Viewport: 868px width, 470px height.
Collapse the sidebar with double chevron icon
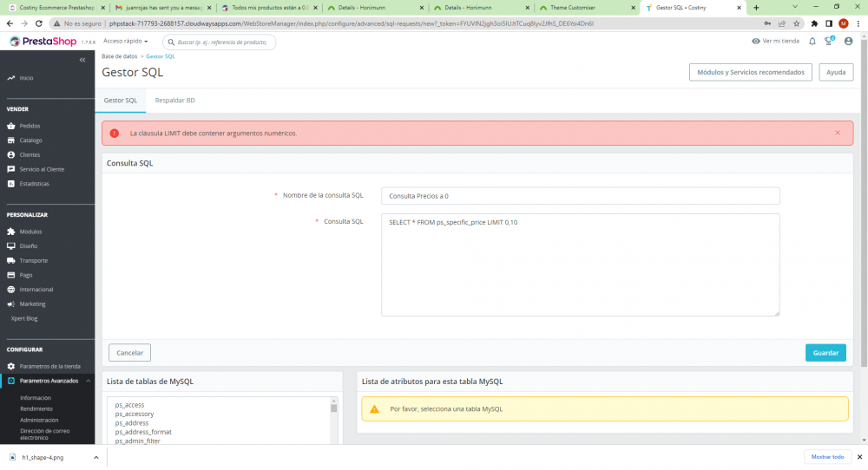(x=82, y=60)
